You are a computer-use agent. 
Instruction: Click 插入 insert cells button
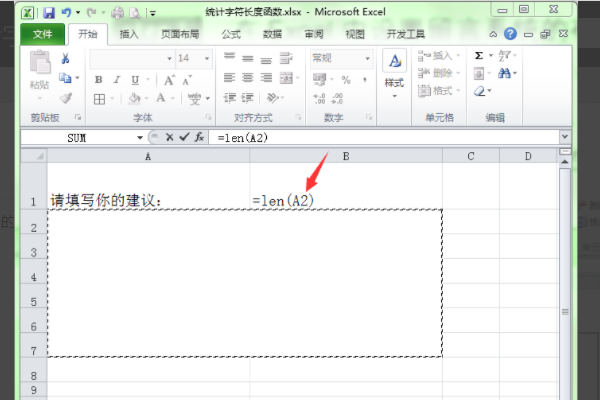[439, 56]
